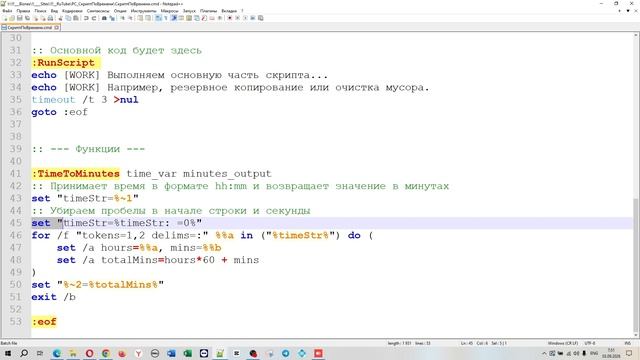Open the Кодировки menu
Image resolution: width=640 pixels, height=360 pixels.
point(72,11)
